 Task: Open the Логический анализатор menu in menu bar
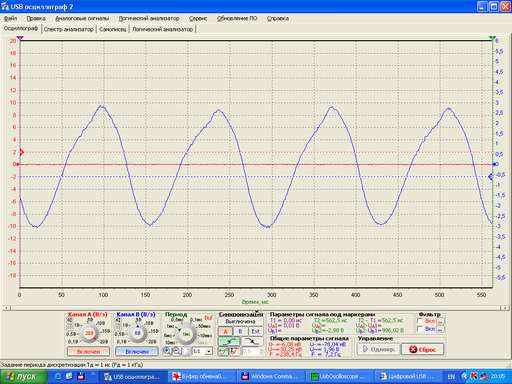coord(149,19)
